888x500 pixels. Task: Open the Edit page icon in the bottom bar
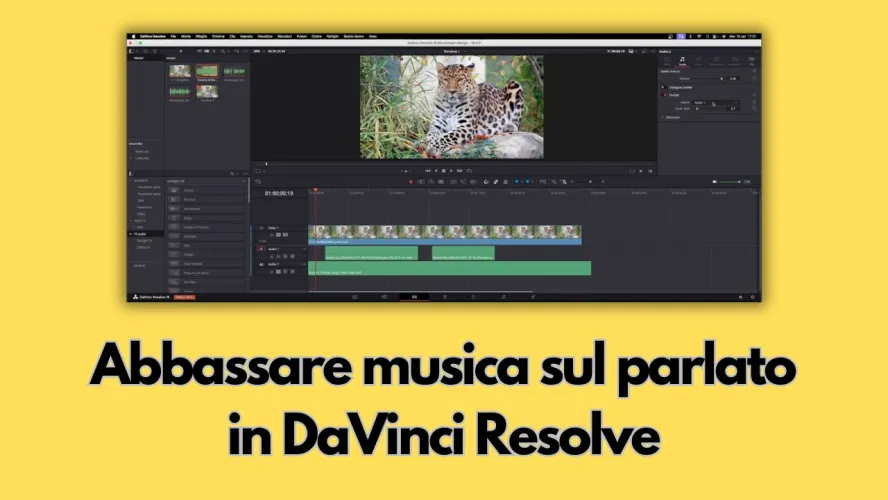414,297
